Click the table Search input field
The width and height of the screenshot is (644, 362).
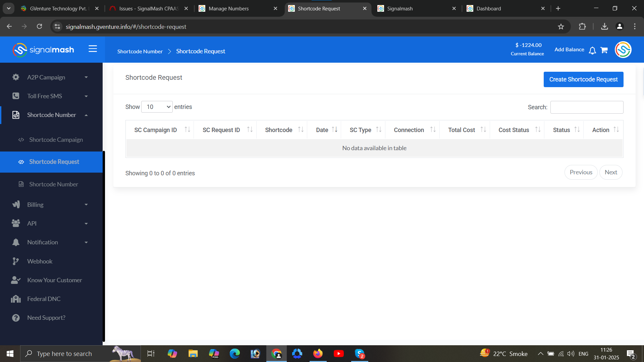click(x=587, y=107)
